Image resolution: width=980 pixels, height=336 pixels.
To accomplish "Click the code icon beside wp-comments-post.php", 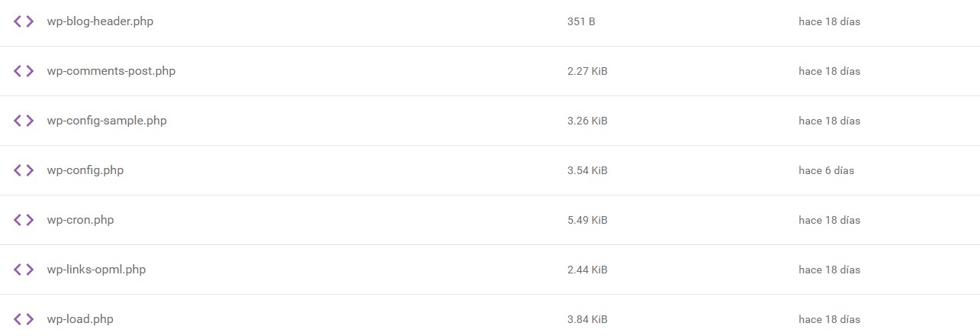I will click(24, 71).
